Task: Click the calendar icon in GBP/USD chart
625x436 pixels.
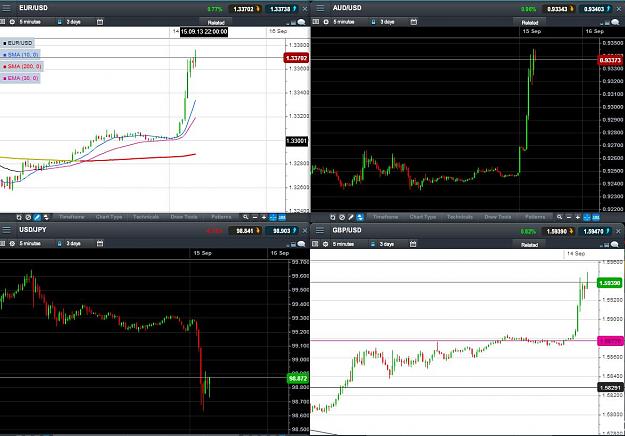Action: point(413,244)
